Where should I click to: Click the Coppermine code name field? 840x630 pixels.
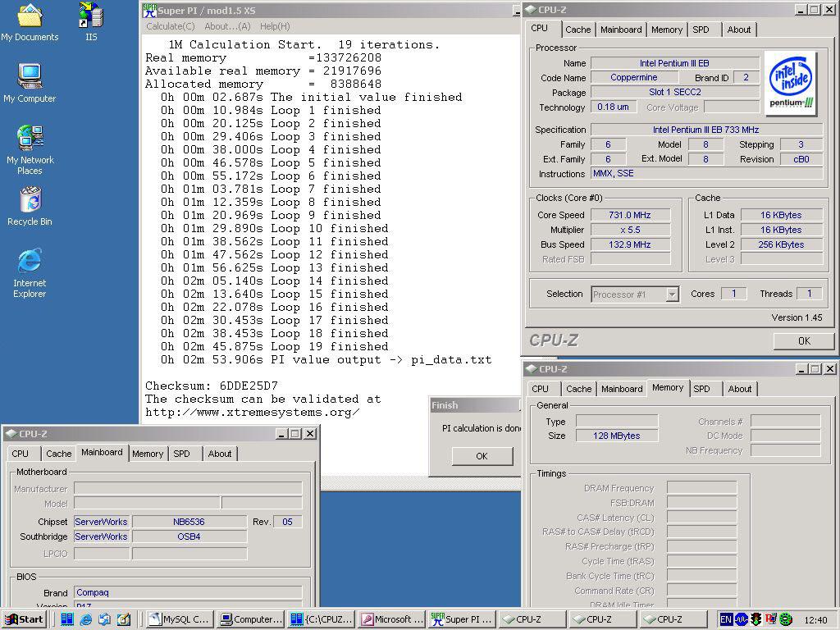coord(634,77)
